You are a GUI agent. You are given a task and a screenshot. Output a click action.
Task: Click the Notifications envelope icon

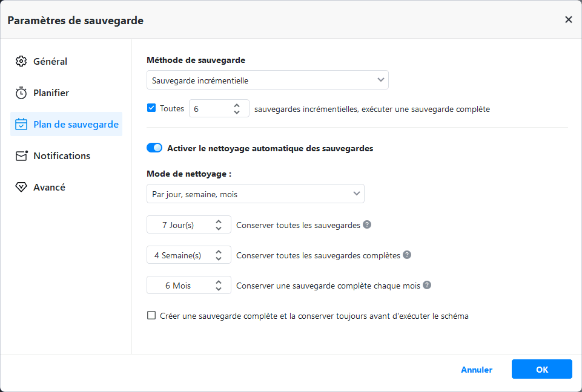[22, 156]
